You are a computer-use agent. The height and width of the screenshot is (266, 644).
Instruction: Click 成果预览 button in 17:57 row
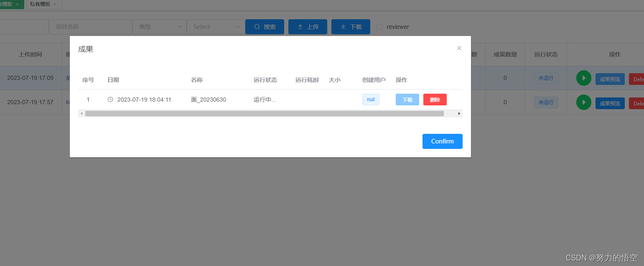[610, 103]
